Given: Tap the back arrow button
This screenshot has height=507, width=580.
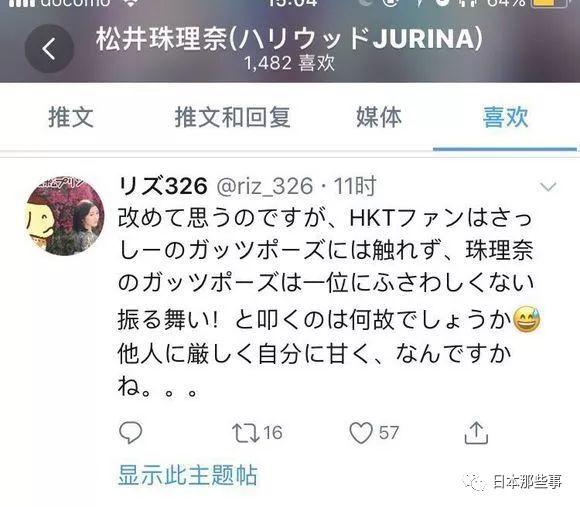Looking at the screenshot, I should tap(49, 48).
